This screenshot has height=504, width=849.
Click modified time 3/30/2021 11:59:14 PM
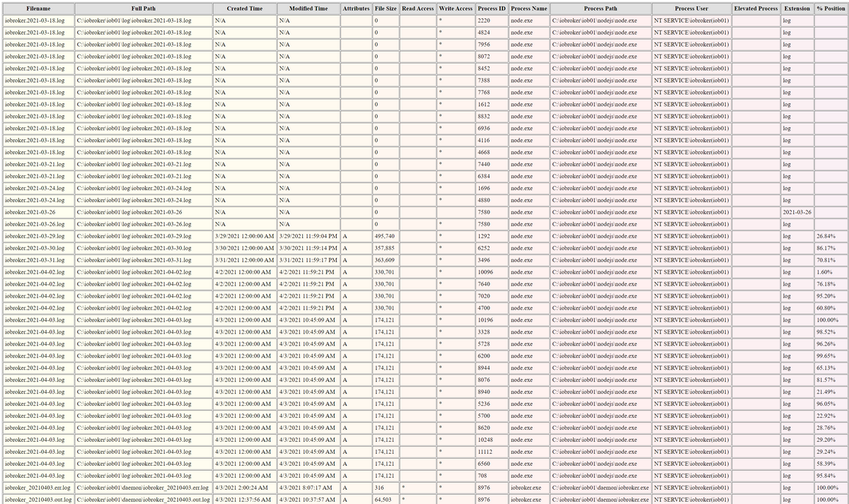click(x=308, y=248)
